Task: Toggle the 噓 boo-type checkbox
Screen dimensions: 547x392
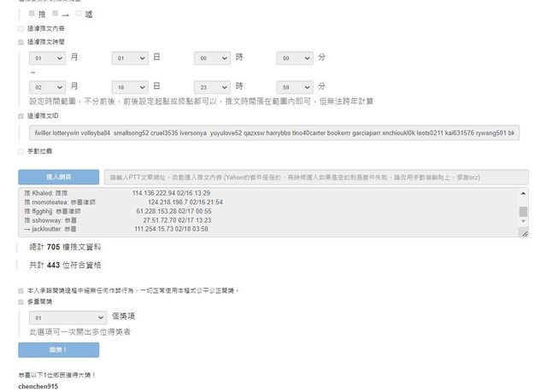Action: [x=79, y=14]
